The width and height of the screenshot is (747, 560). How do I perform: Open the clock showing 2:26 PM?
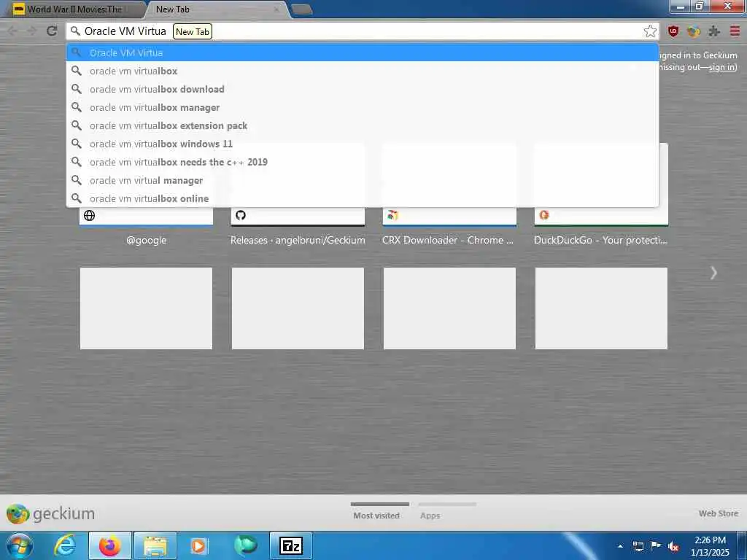point(710,545)
